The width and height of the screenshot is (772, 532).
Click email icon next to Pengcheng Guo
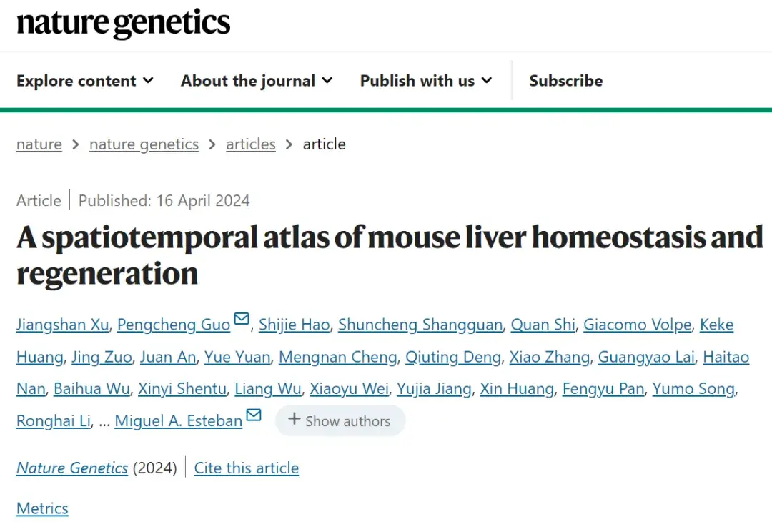(x=242, y=319)
